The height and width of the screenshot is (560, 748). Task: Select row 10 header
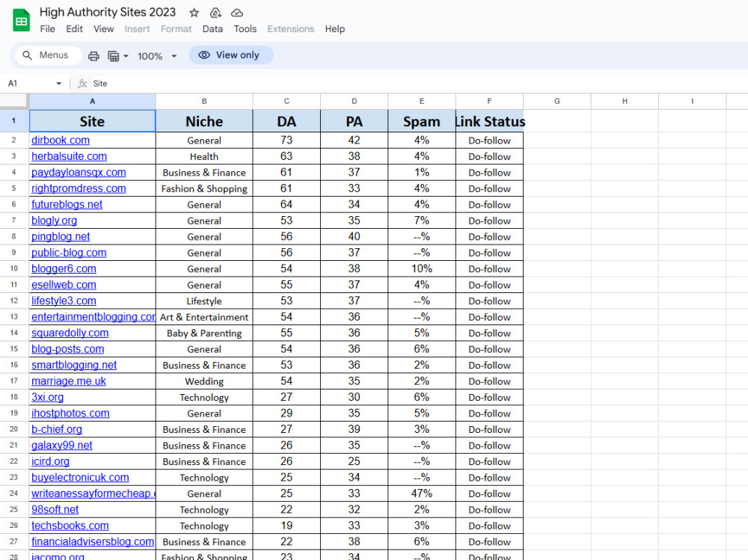pos(13,268)
